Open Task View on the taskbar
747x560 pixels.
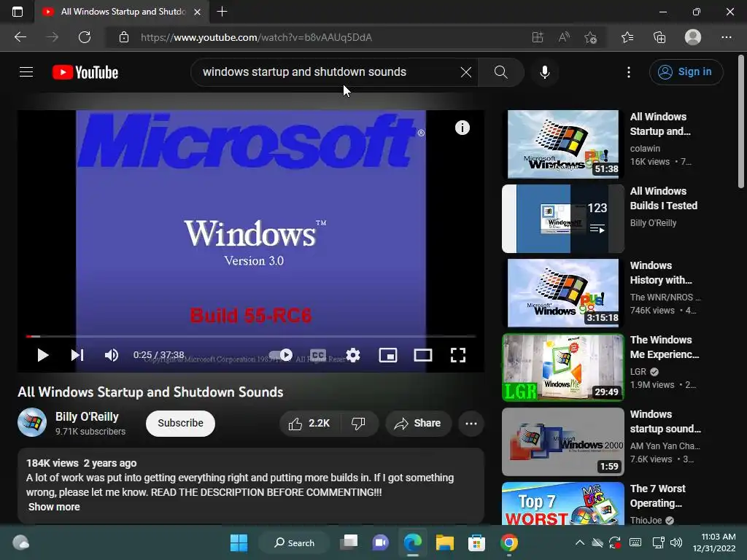point(349,542)
